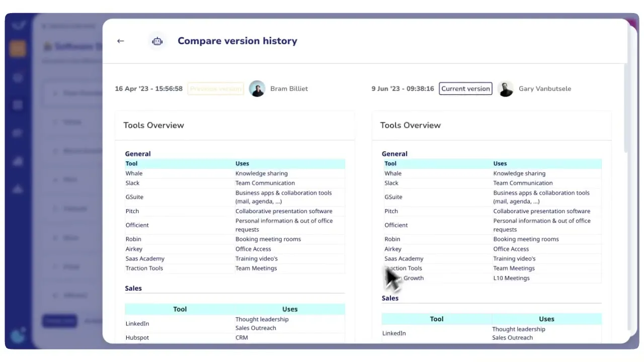Click the robot icon beside the title

[157, 41]
